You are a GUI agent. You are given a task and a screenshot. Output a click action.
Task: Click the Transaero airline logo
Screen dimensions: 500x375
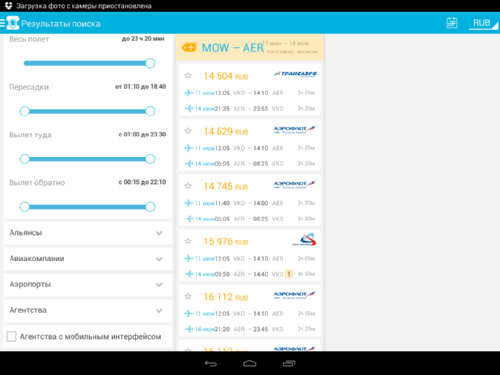click(295, 74)
